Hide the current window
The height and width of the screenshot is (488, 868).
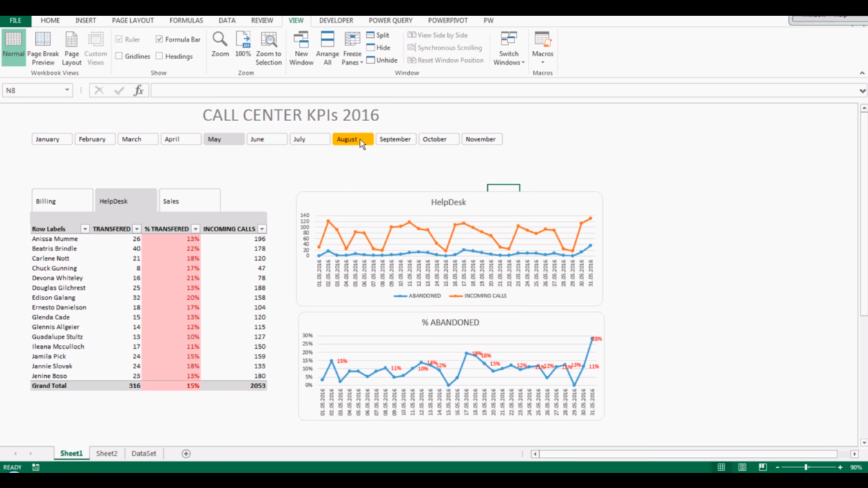(378, 47)
